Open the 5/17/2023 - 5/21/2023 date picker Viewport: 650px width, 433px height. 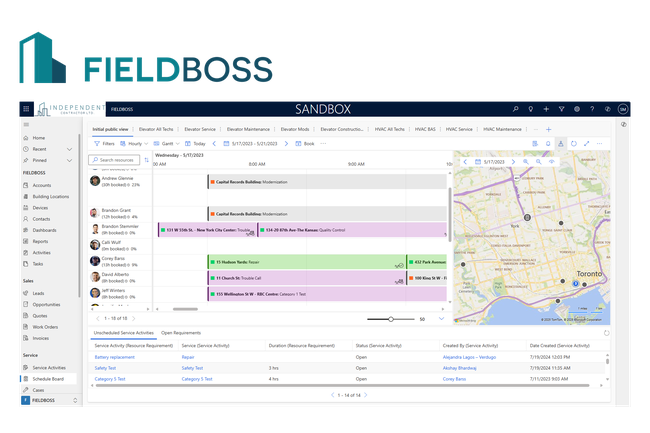[250, 143]
